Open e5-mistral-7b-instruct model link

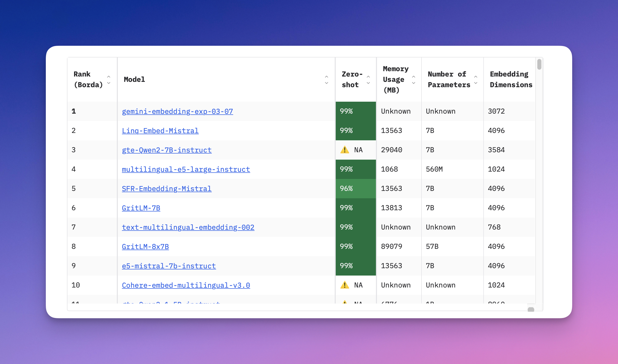[x=169, y=266]
